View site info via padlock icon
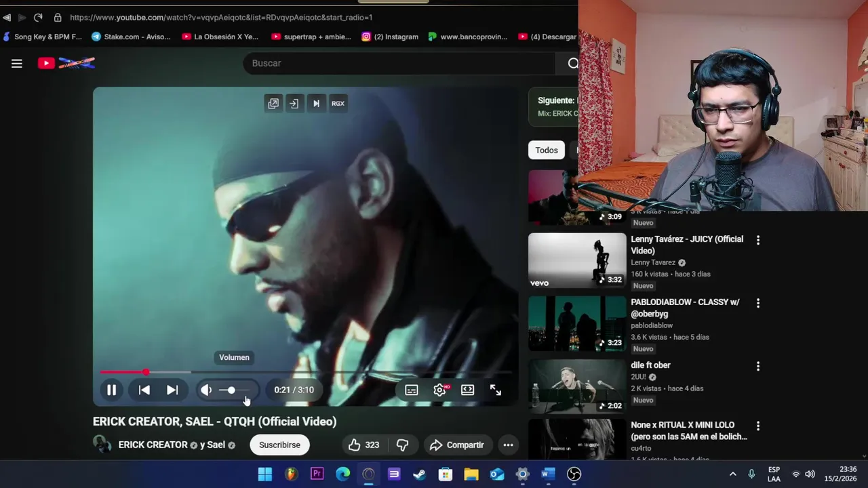 pos(58,17)
